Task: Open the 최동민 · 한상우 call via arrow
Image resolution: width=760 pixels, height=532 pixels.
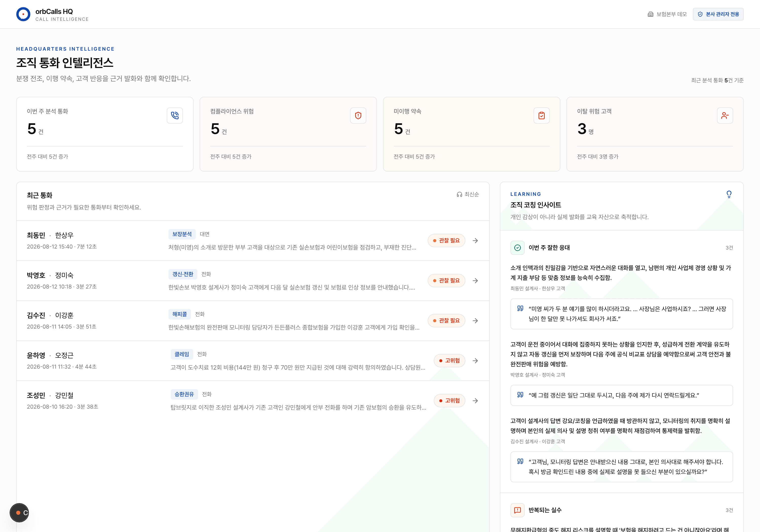Action: [x=475, y=241]
